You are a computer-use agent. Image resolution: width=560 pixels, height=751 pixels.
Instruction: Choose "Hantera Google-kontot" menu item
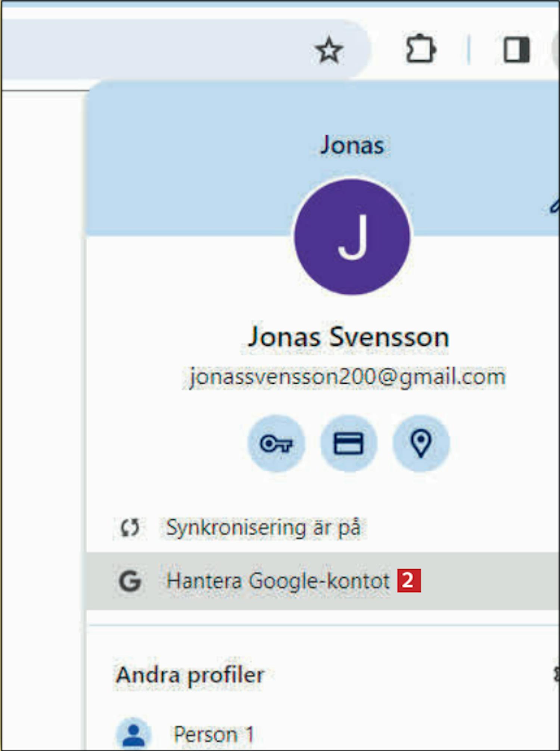(x=323, y=581)
